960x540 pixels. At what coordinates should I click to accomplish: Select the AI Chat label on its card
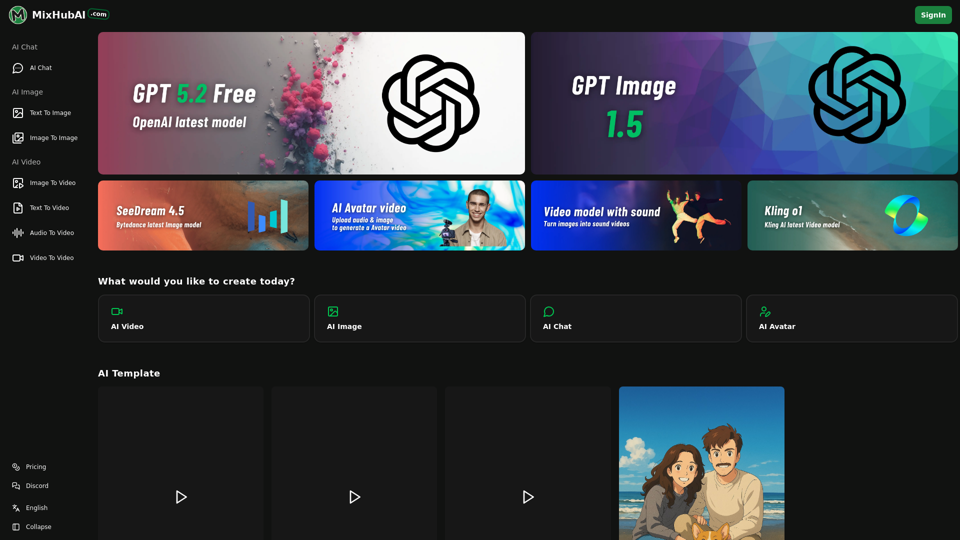(x=557, y=326)
